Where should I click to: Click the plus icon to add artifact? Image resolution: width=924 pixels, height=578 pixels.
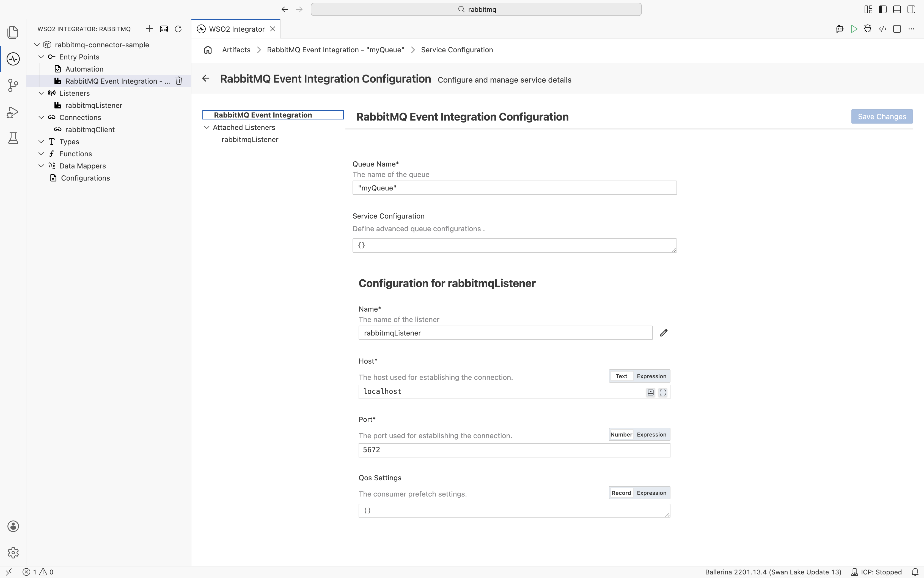coord(149,29)
